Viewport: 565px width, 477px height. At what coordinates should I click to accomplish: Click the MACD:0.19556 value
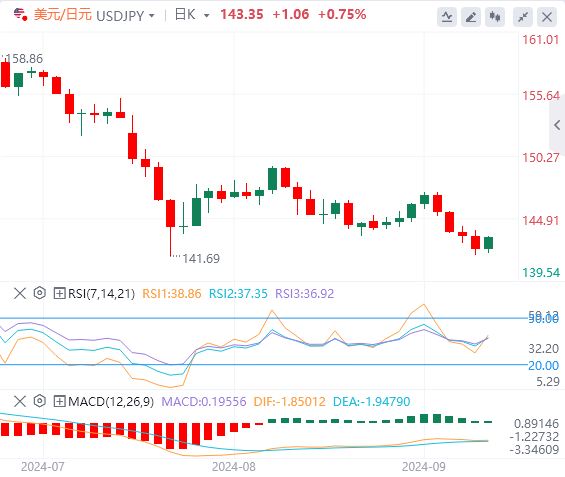(x=204, y=401)
